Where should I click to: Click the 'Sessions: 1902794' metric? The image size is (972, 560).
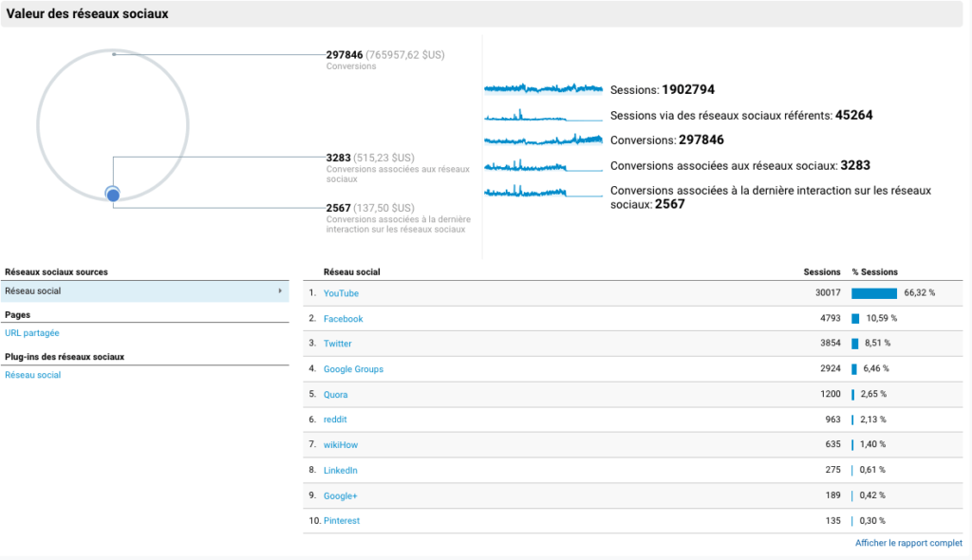click(x=662, y=89)
